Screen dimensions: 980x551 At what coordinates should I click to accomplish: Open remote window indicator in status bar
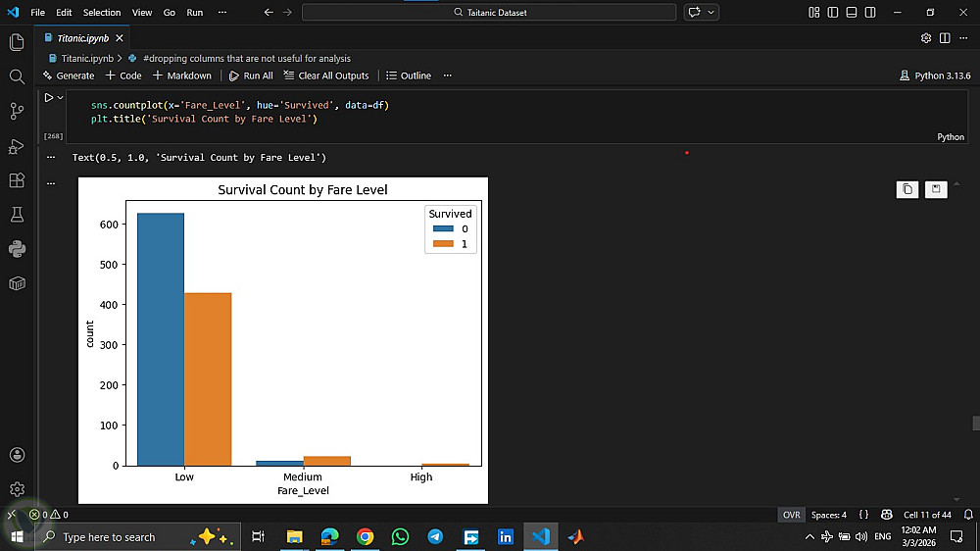tap(11, 515)
